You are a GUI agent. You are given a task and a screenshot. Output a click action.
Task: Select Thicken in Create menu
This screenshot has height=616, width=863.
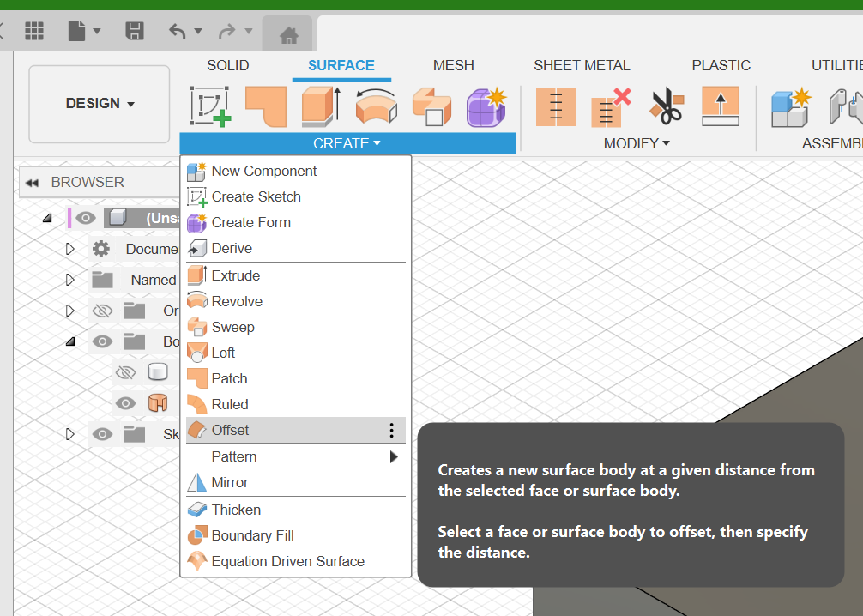[x=296, y=510]
